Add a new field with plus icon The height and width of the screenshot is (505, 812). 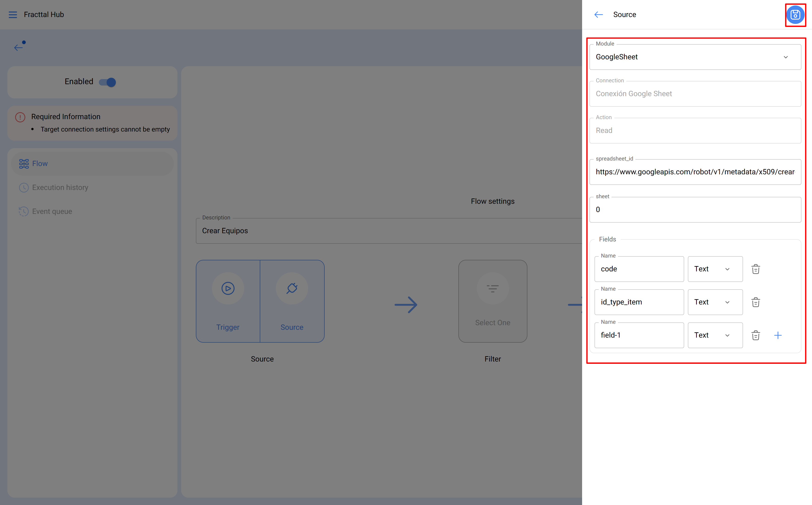[778, 335]
